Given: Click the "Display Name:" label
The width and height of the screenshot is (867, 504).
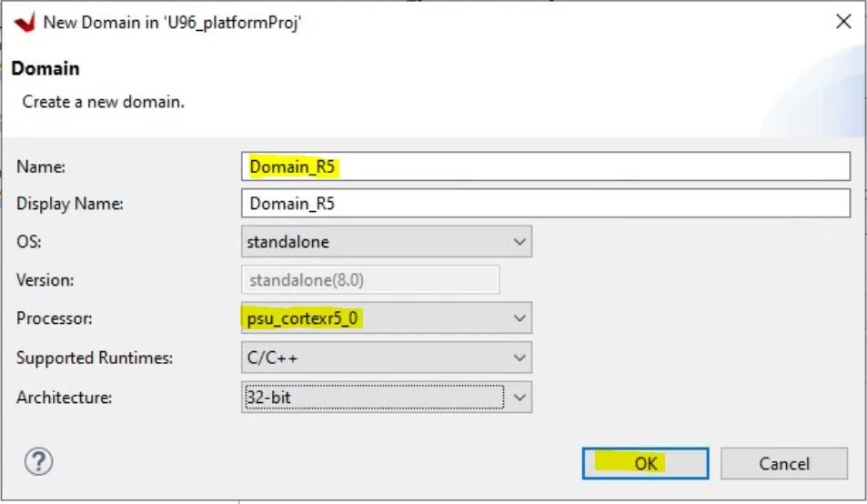Looking at the screenshot, I should (x=70, y=205).
